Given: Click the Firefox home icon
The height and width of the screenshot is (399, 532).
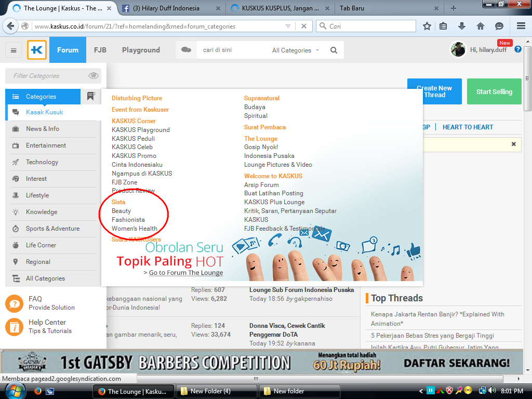Looking at the screenshot, I should [x=481, y=26].
